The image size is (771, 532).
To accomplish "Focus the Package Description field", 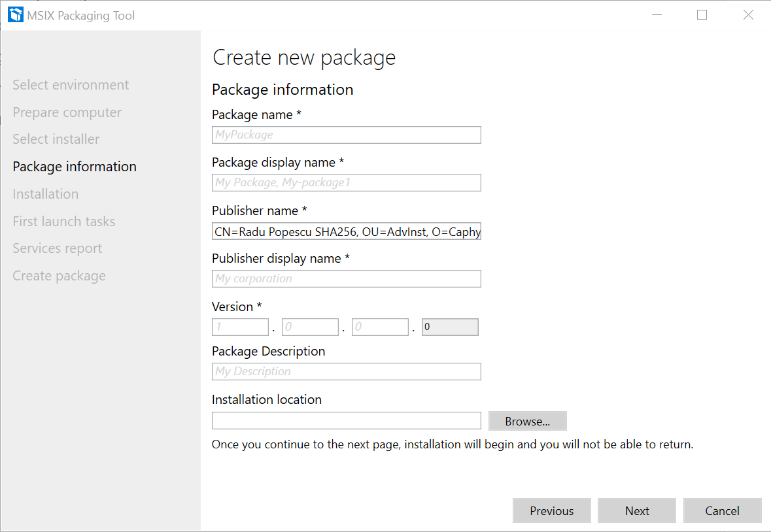I will point(346,371).
